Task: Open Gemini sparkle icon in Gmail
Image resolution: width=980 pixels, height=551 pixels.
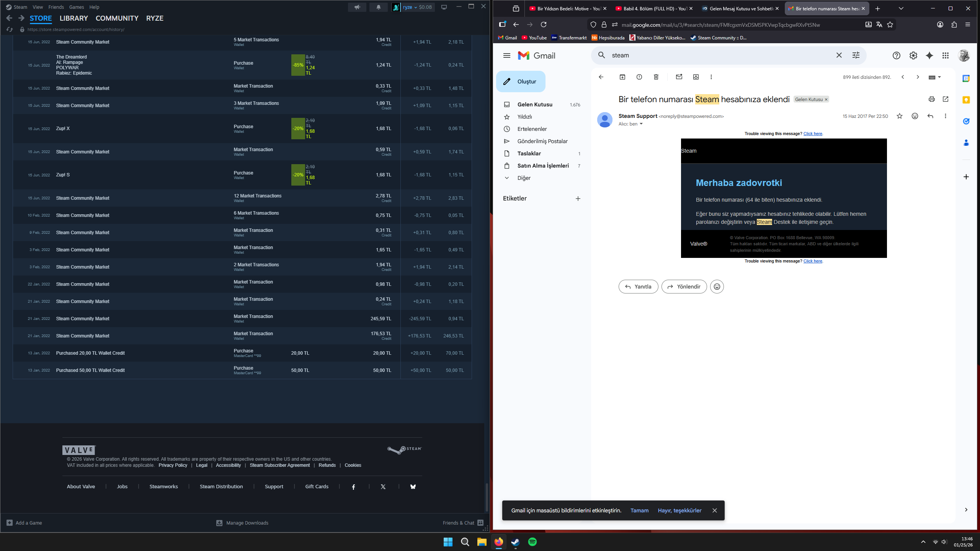Action: click(x=929, y=55)
